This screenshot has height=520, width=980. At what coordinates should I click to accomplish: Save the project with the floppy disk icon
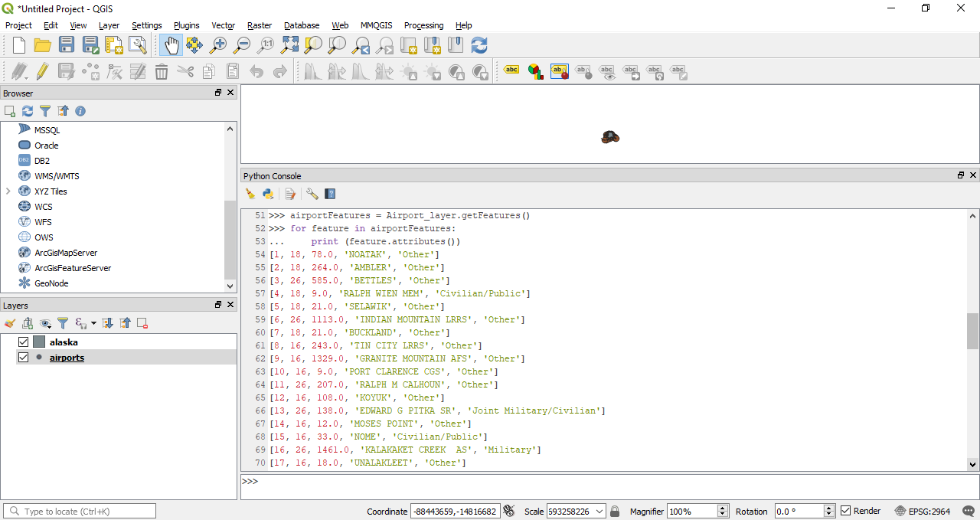click(x=67, y=45)
